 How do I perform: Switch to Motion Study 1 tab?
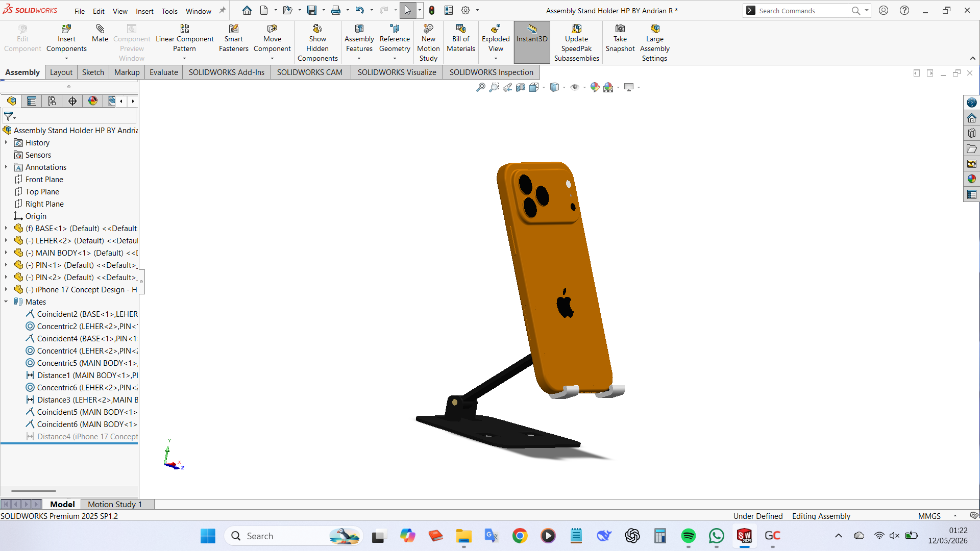115,504
